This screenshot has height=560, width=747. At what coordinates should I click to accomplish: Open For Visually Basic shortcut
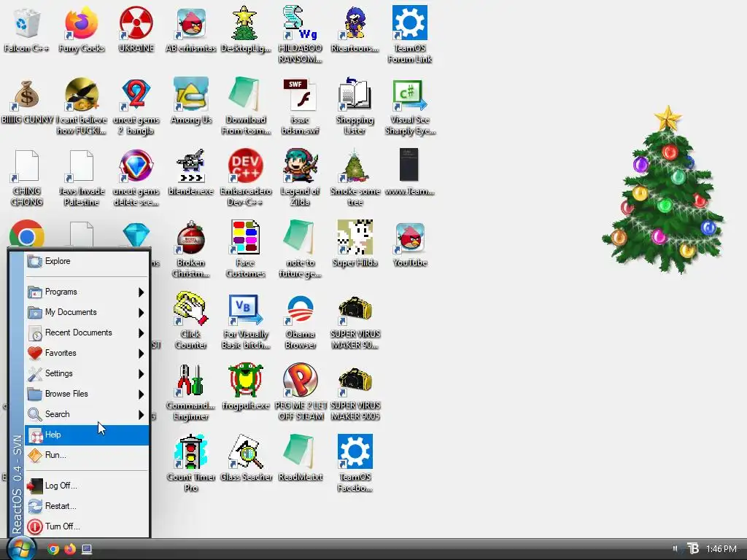click(245, 308)
